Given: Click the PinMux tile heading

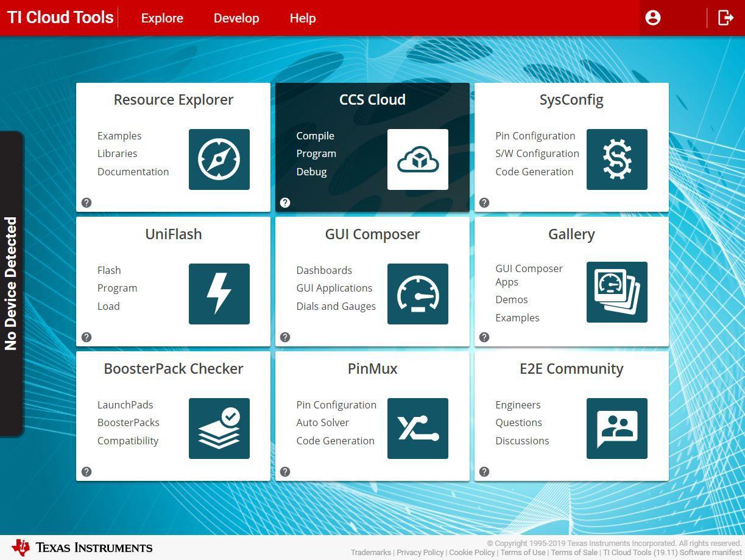Looking at the screenshot, I should coord(372,369).
